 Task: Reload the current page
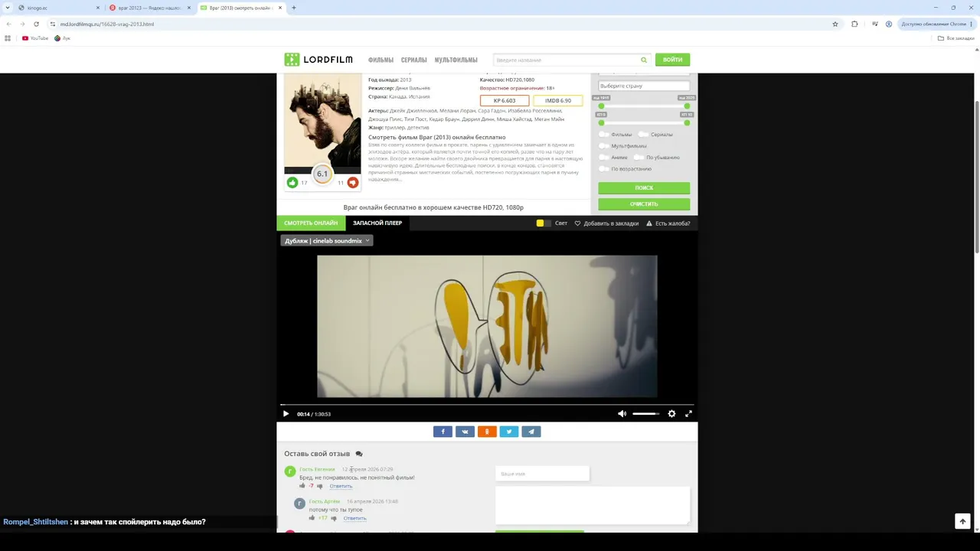click(x=36, y=24)
